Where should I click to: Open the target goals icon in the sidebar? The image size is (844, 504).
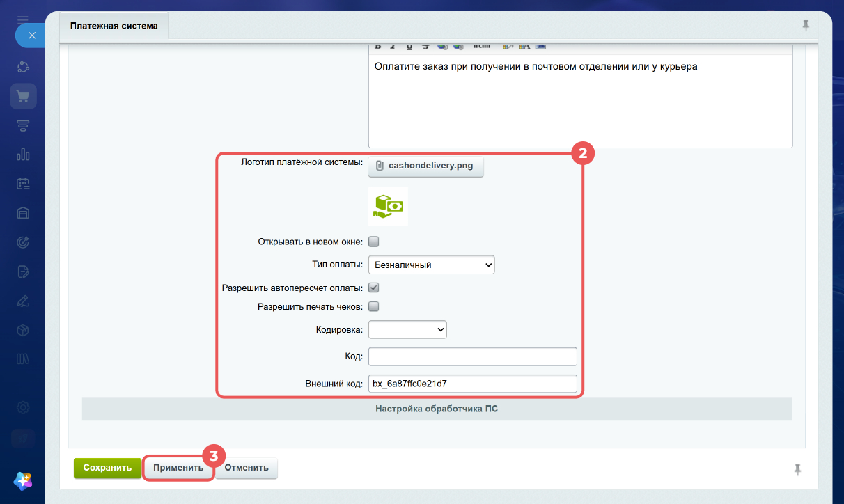pyautogui.click(x=23, y=242)
